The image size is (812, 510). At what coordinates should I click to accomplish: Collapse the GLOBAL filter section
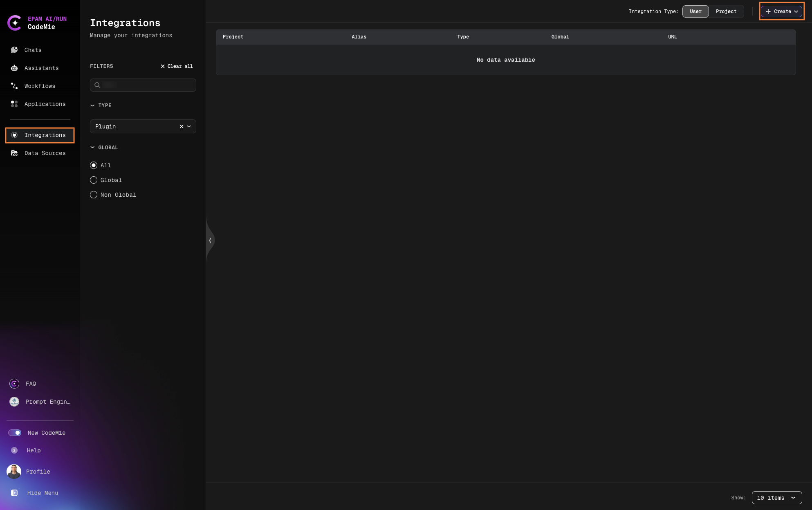pos(92,147)
